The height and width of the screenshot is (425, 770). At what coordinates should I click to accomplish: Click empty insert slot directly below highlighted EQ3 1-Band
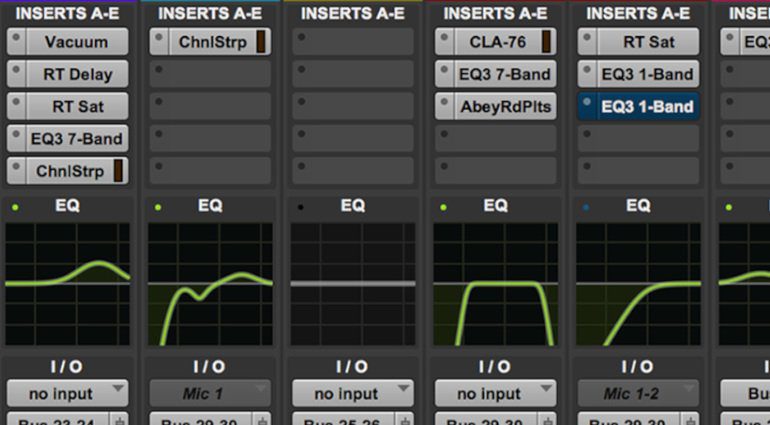[x=638, y=139]
